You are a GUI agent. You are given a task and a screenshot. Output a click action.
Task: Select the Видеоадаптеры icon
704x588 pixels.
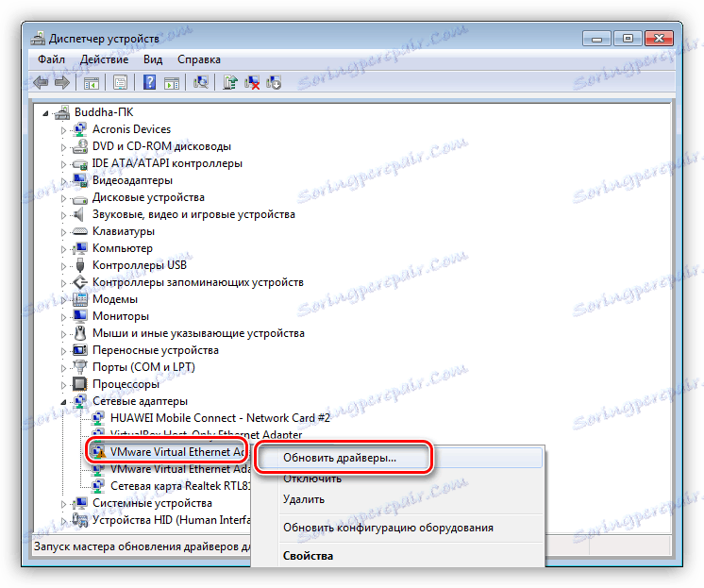point(80,180)
